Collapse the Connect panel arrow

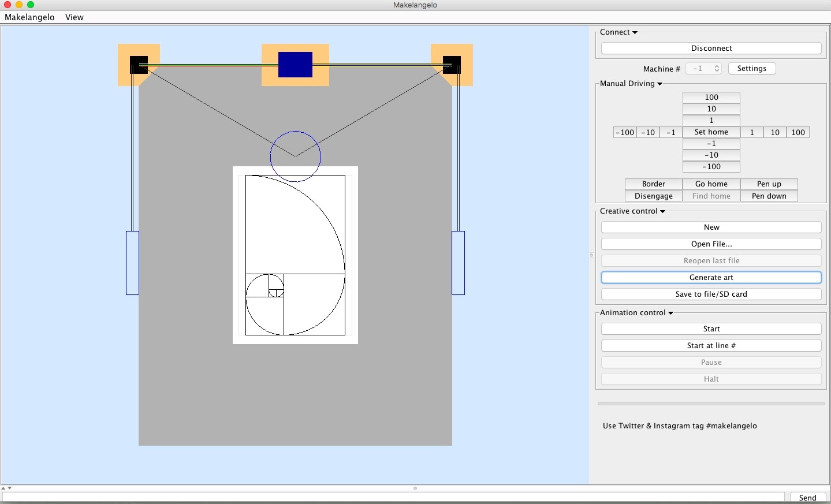pyautogui.click(x=635, y=32)
